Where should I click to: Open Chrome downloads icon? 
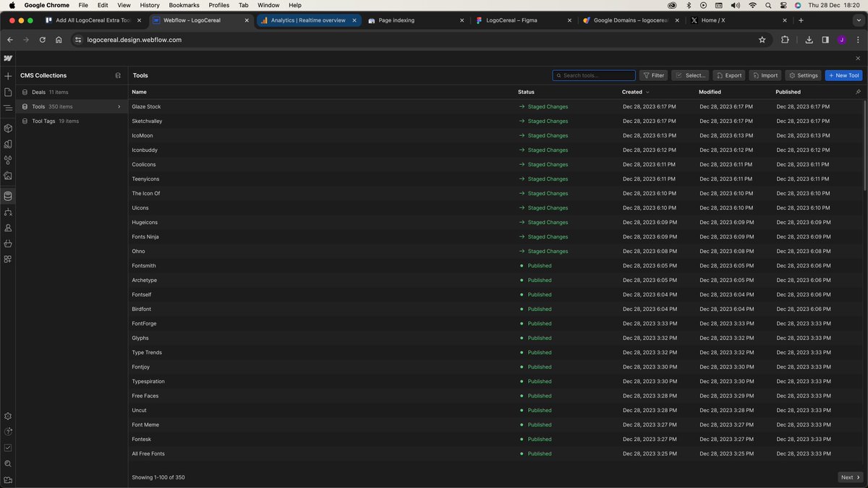809,40
